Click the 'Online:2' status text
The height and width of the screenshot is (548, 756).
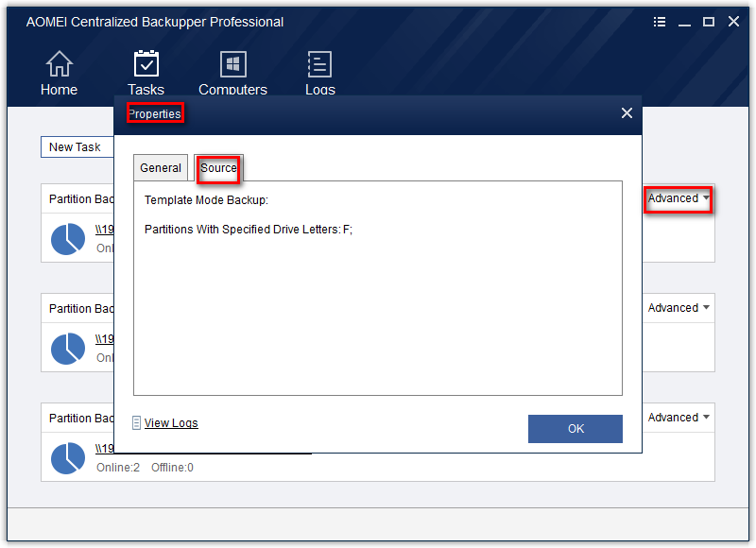pyautogui.click(x=118, y=467)
